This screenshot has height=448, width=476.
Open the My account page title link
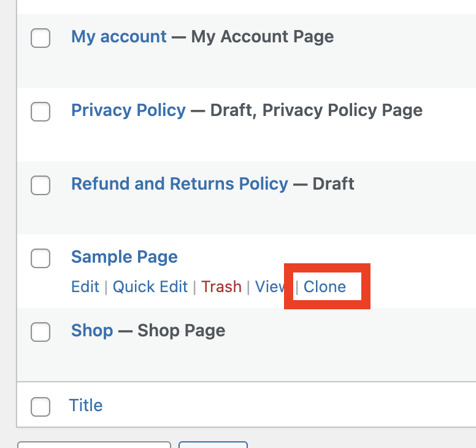click(119, 37)
